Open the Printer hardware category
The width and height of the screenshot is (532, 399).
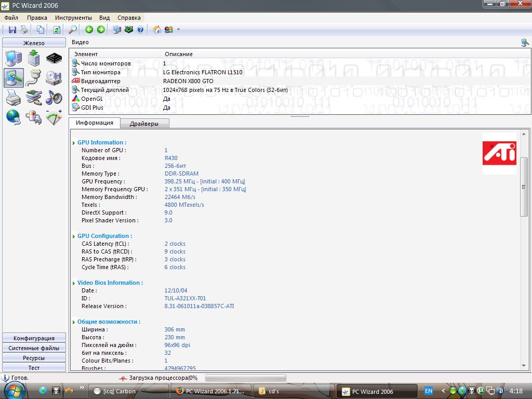pos(14,97)
